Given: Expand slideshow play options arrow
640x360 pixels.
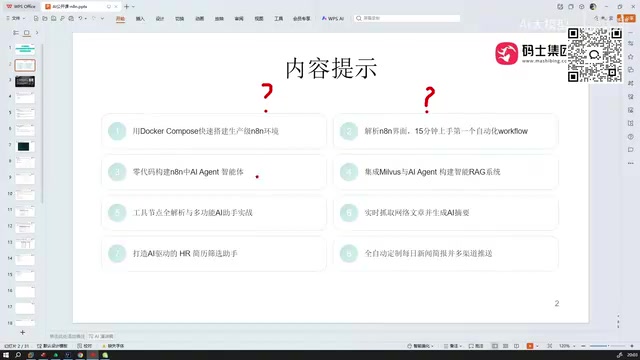Looking at the screenshot, I should point(537,346).
